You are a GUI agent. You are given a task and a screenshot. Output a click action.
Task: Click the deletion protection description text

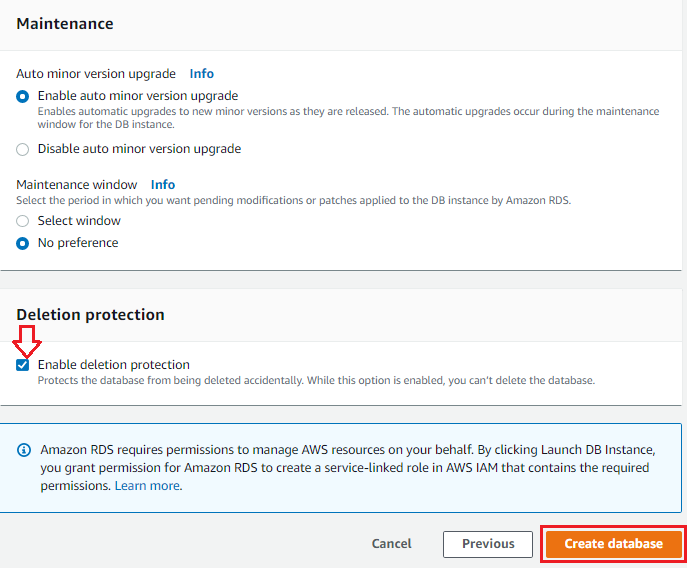coord(316,380)
